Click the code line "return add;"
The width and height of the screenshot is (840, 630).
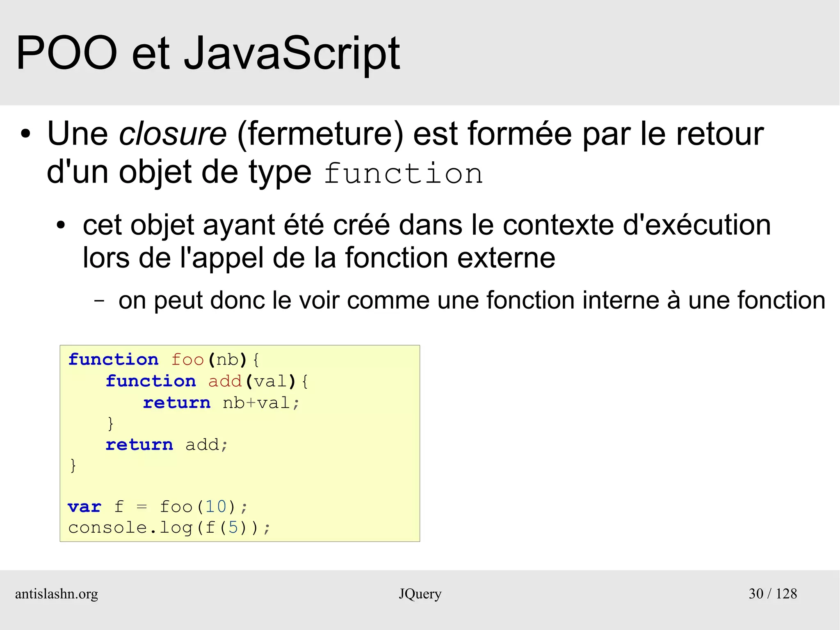pos(167,445)
